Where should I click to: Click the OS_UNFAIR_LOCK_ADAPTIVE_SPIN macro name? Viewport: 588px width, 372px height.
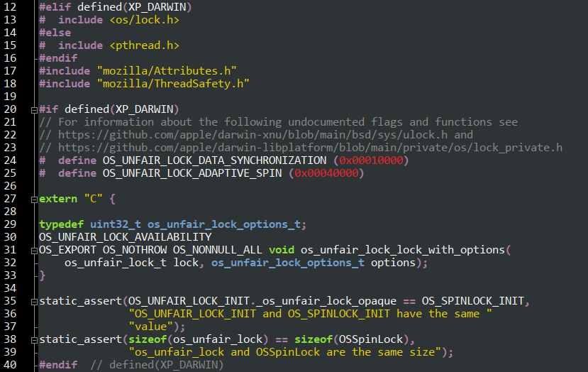pos(192,173)
